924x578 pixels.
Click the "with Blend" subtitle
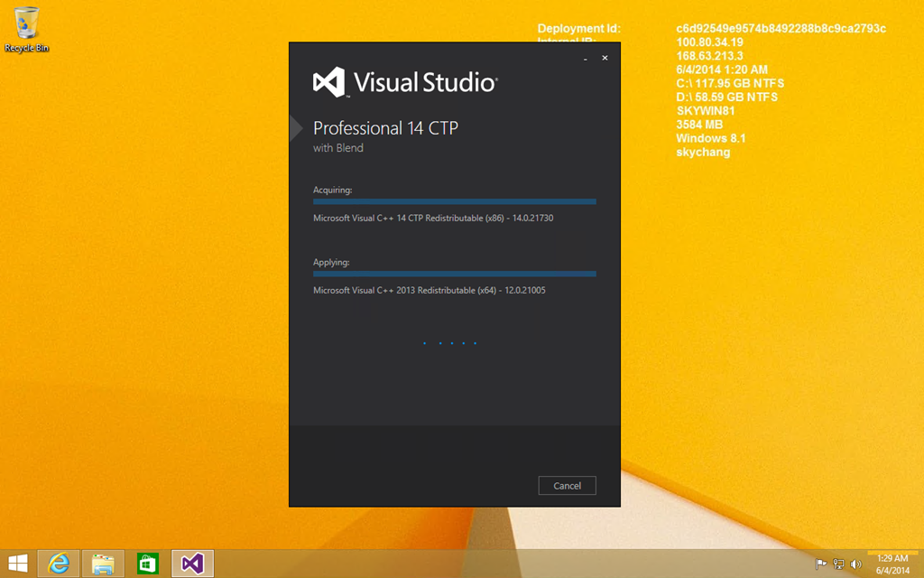click(x=338, y=148)
